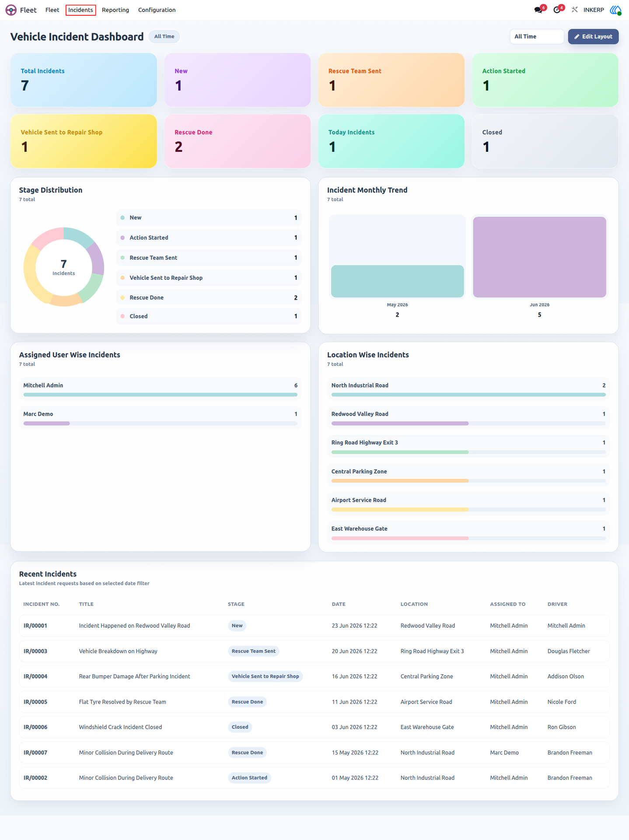Select North Industrial Road location row
Image resolution: width=629 pixels, height=840 pixels.
pyautogui.click(x=468, y=388)
